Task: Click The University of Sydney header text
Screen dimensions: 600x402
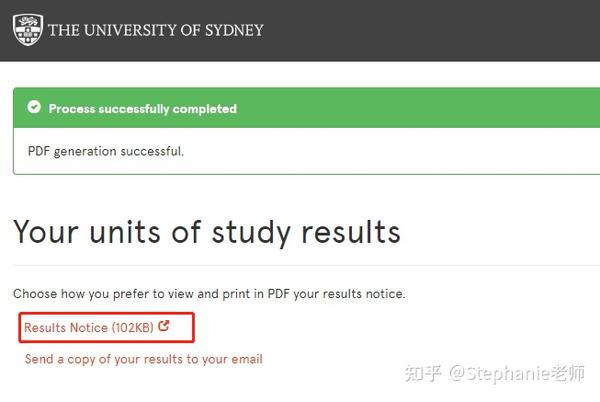Action: [156, 30]
